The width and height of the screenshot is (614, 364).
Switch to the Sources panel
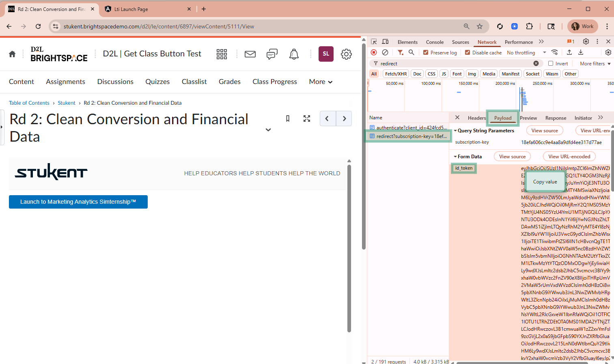(x=461, y=42)
